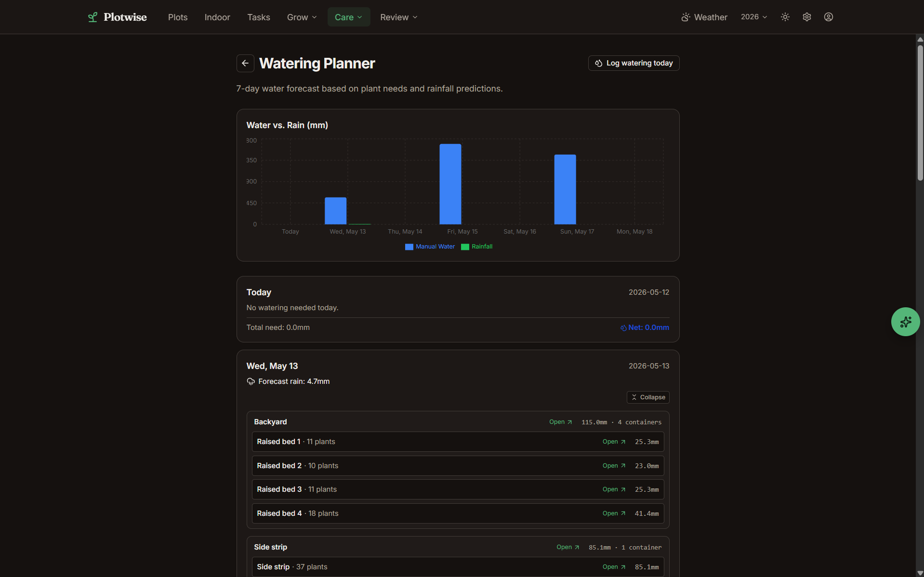Click the scrollbar up arrow
Viewport: 924px width, 577px height.
coord(920,39)
